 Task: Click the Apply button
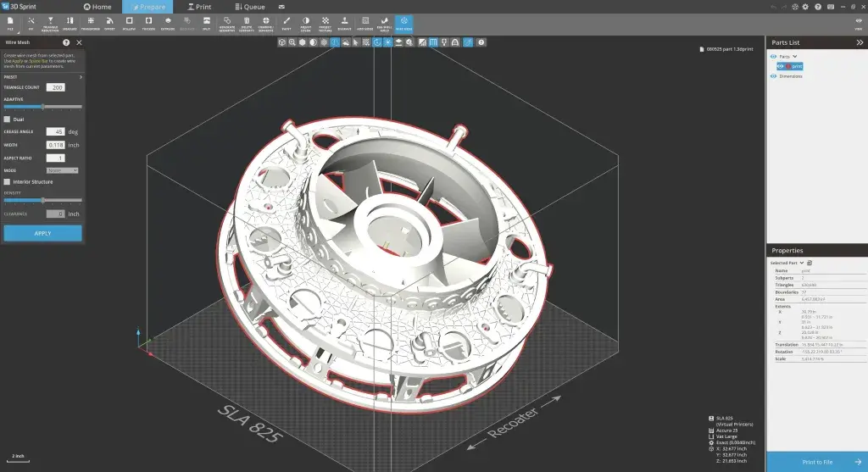[x=42, y=233]
